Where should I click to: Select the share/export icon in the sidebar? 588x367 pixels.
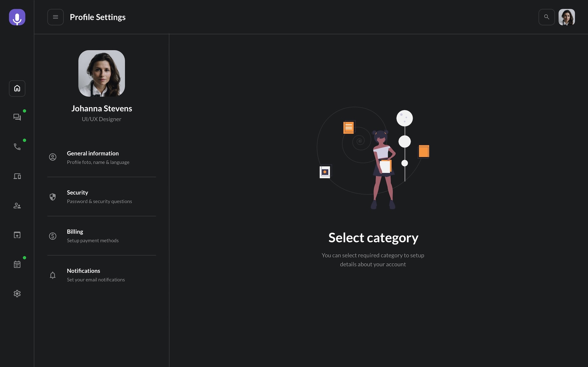tap(17, 235)
